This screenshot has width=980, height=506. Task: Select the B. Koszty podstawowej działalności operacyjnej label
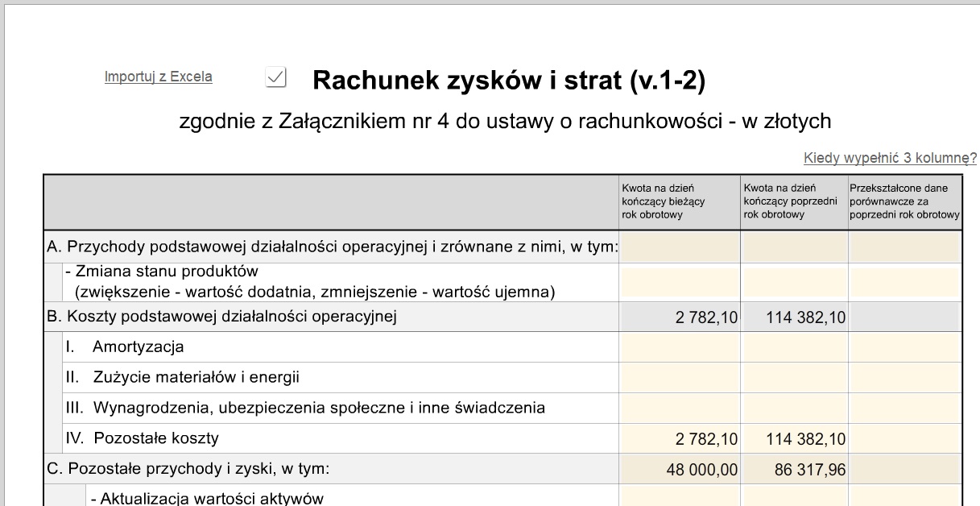pos(222,317)
